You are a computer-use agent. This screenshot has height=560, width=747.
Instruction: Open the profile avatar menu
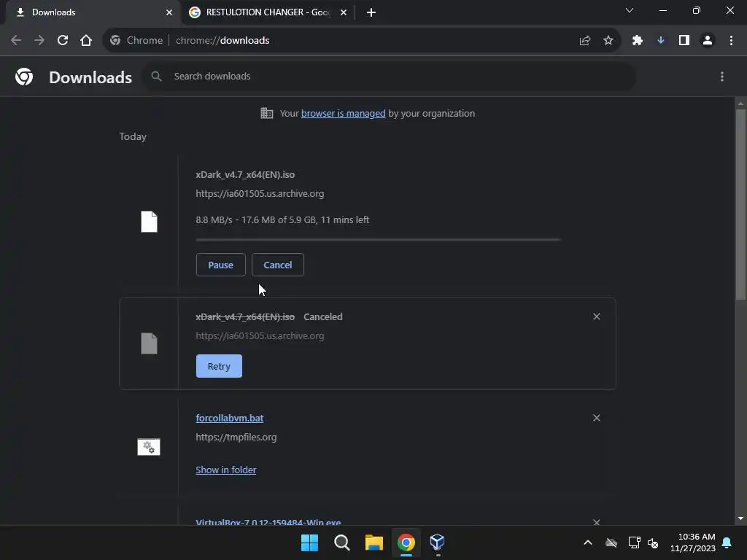click(708, 41)
